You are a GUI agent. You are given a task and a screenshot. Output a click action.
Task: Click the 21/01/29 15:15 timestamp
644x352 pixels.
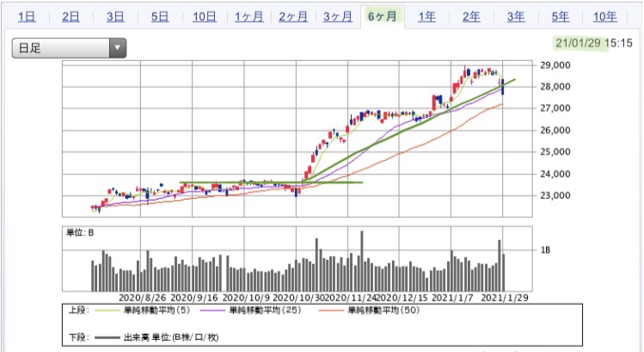tap(594, 43)
